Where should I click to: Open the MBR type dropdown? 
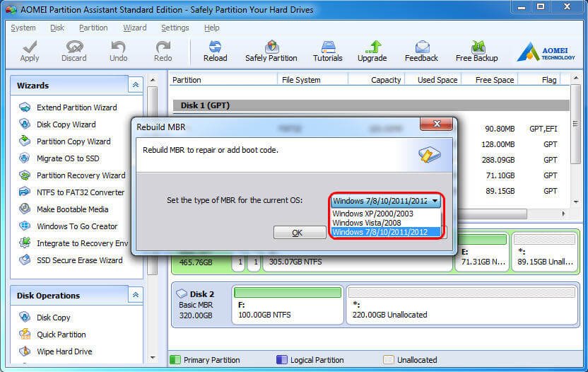pos(385,201)
